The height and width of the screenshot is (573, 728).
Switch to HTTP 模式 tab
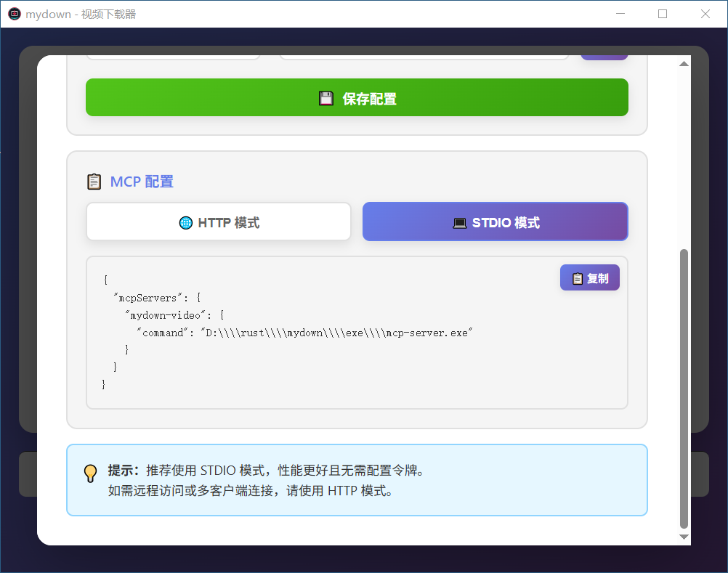point(219,222)
